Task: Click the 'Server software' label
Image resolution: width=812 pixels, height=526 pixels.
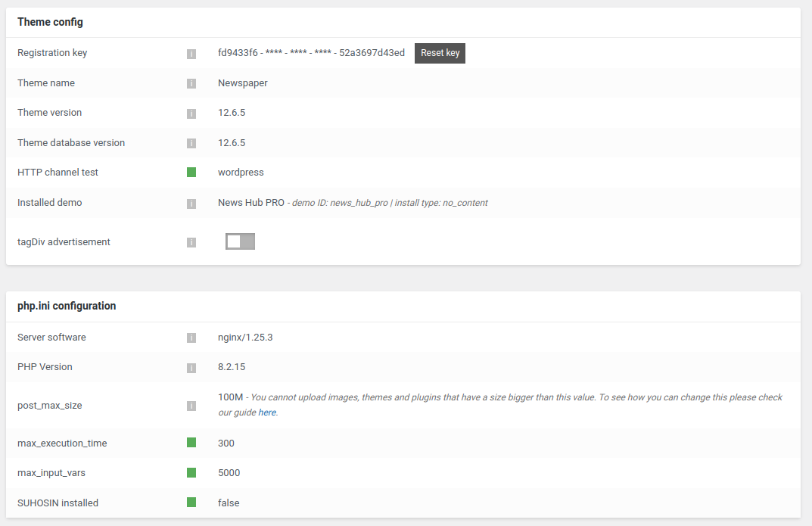Action: 51,338
